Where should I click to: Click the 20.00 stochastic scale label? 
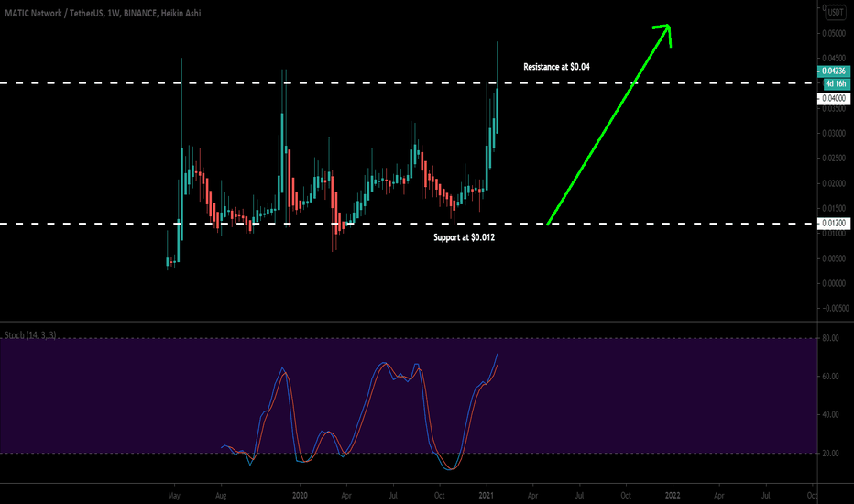[830, 454]
